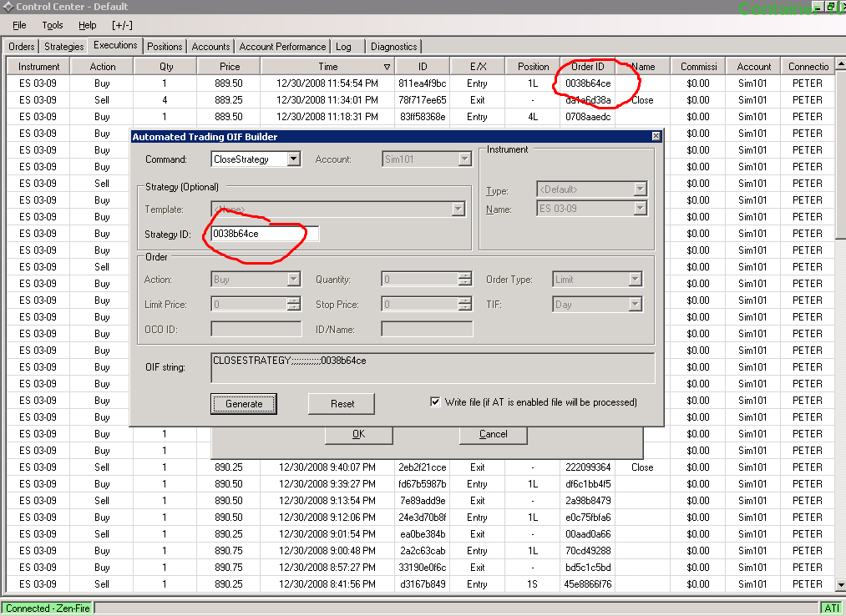Switch to the Positions tab
846x616 pixels.
(165, 47)
